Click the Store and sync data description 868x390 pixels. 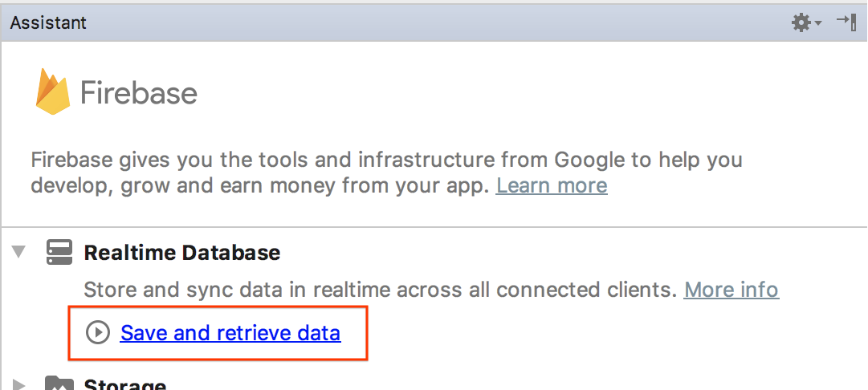[380, 290]
